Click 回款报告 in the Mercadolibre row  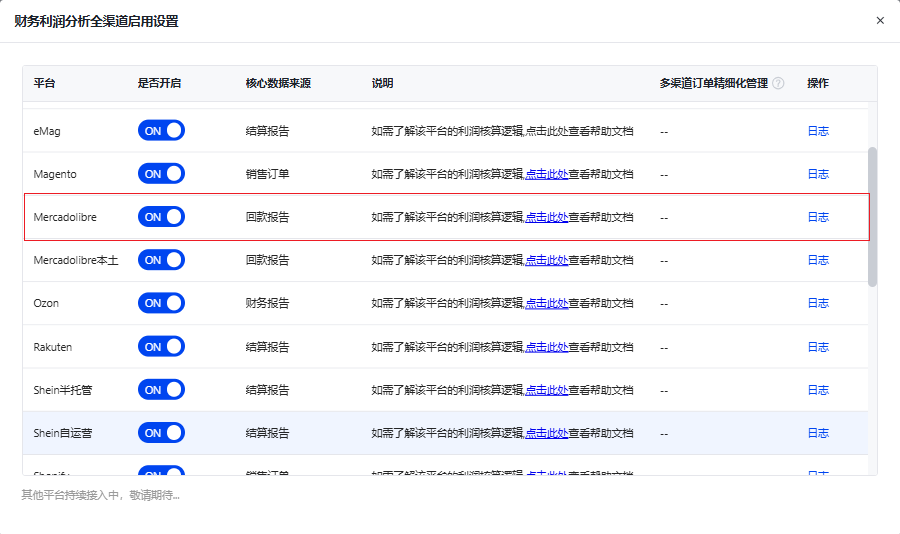267,217
